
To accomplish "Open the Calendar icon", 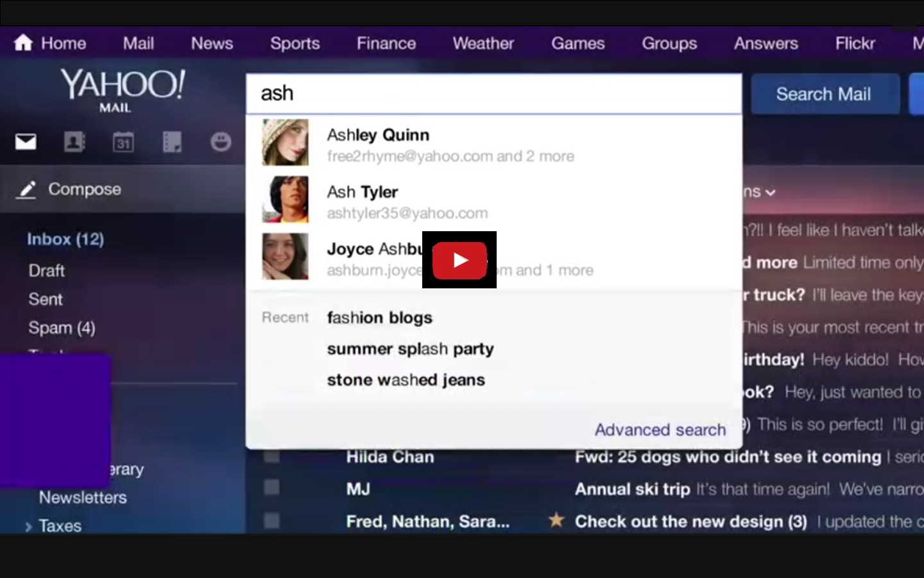I will 123,142.
